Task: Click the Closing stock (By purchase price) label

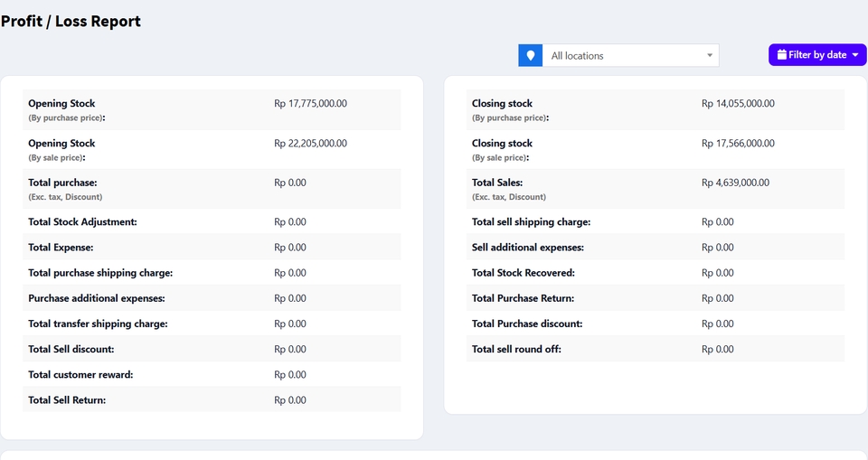Action: pos(510,110)
